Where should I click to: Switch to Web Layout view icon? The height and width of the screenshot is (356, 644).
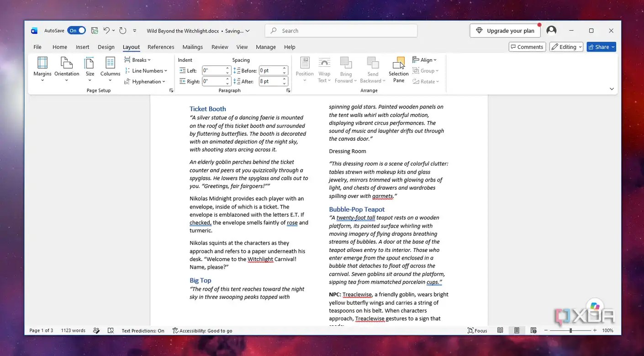pos(533,330)
